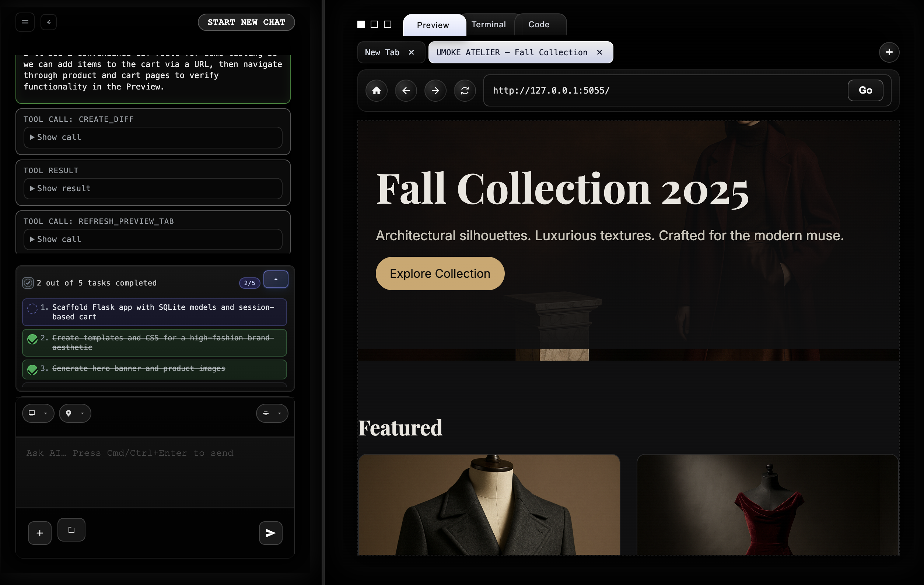This screenshot has height=585, width=924.
Task: Toggle the completed Generate hero banner task
Action: [33, 369]
